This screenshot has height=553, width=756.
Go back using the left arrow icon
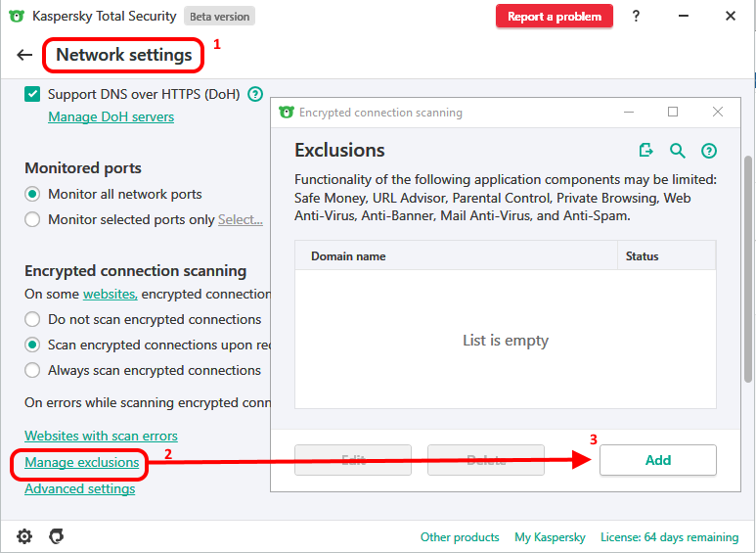click(24, 55)
